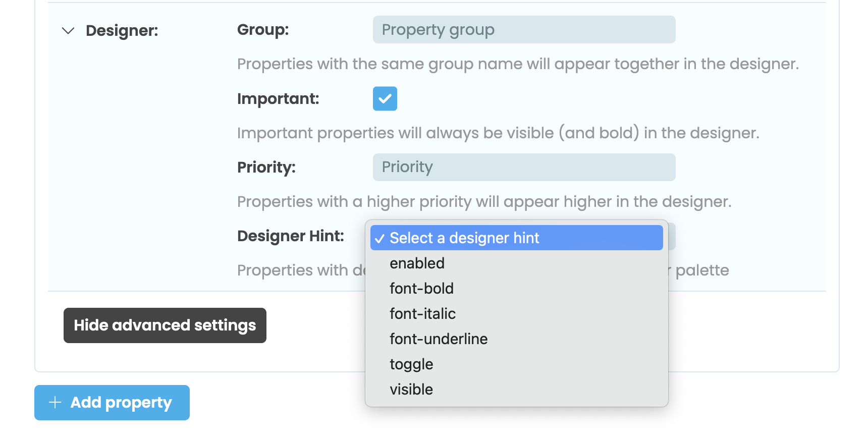Image resolution: width=868 pixels, height=441 pixels.
Task: Toggle the Important setting off
Action: pyautogui.click(x=385, y=99)
